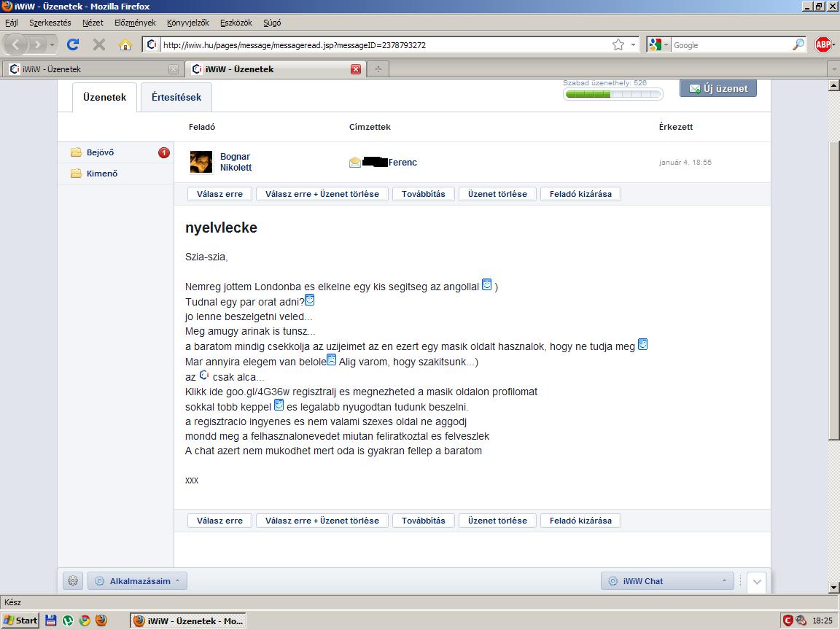The width and height of the screenshot is (840, 630).
Task: Click the save floppy icon in quick launch
Action: point(51,621)
